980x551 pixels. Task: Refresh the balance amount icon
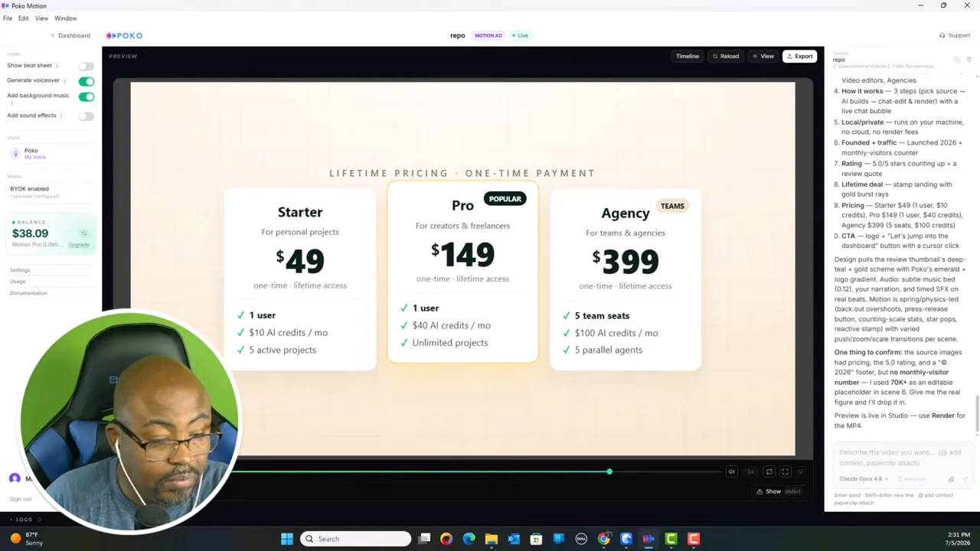point(84,233)
